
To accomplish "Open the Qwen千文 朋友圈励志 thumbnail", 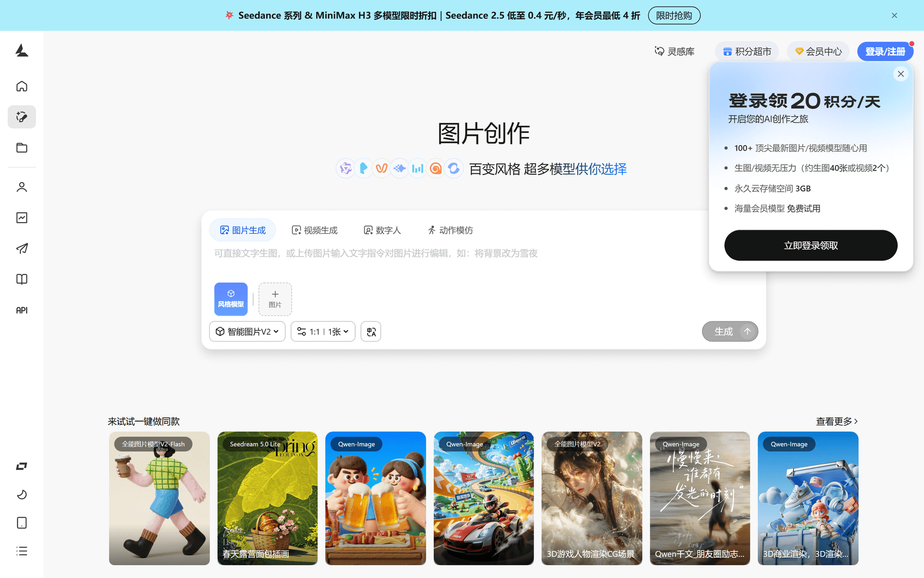I will 700,498.
